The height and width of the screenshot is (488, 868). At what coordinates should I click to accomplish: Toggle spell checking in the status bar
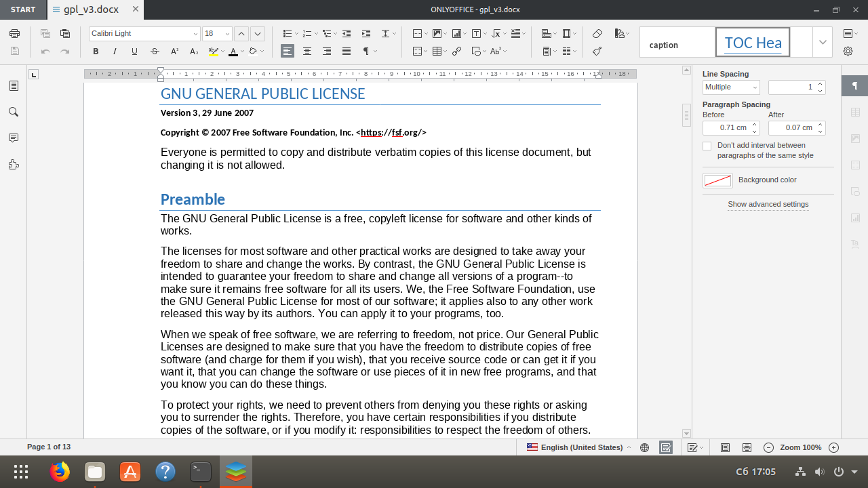tap(666, 447)
